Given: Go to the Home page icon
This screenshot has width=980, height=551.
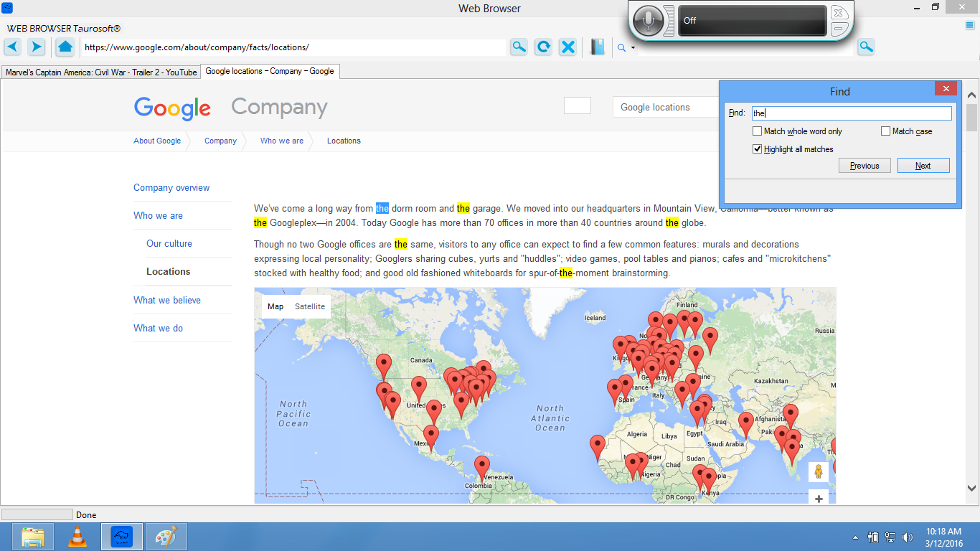Looking at the screenshot, I should coord(65,47).
